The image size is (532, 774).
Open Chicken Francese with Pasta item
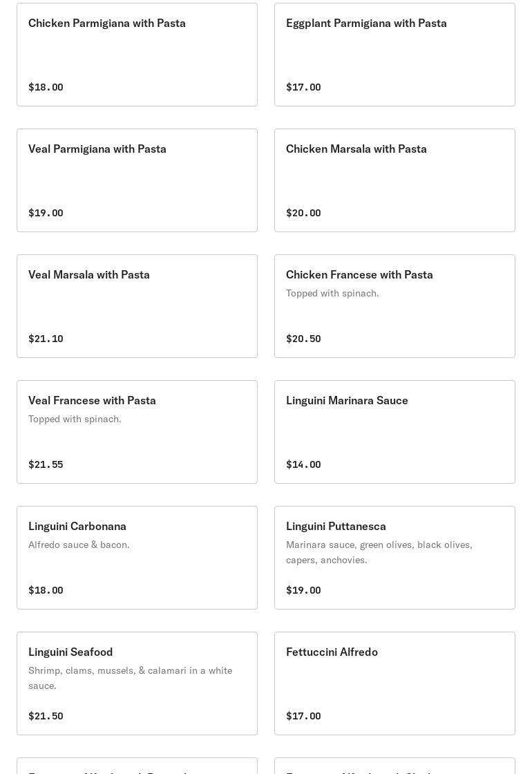[395, 306]
